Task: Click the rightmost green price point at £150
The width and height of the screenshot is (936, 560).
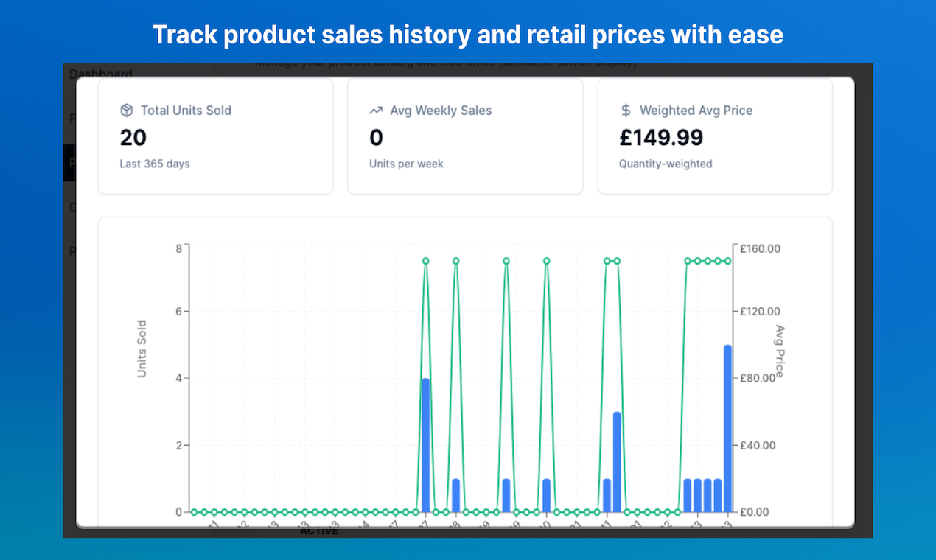Action: coord(727,261)
